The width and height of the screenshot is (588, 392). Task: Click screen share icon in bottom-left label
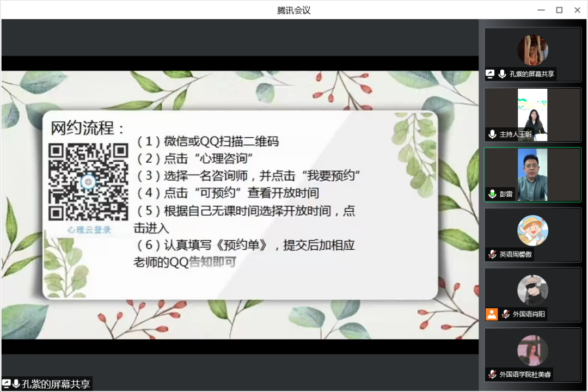point(7,384)
